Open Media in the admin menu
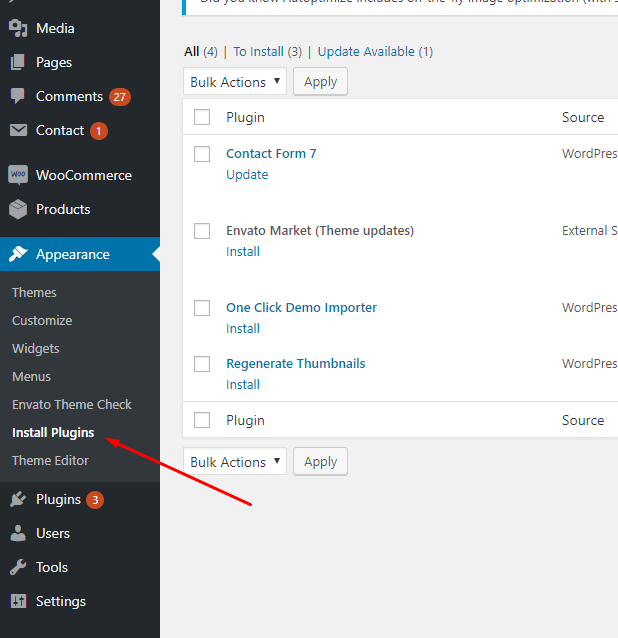Image resolution: width=618 pixels, height=638 pixels. click(55, 28)
